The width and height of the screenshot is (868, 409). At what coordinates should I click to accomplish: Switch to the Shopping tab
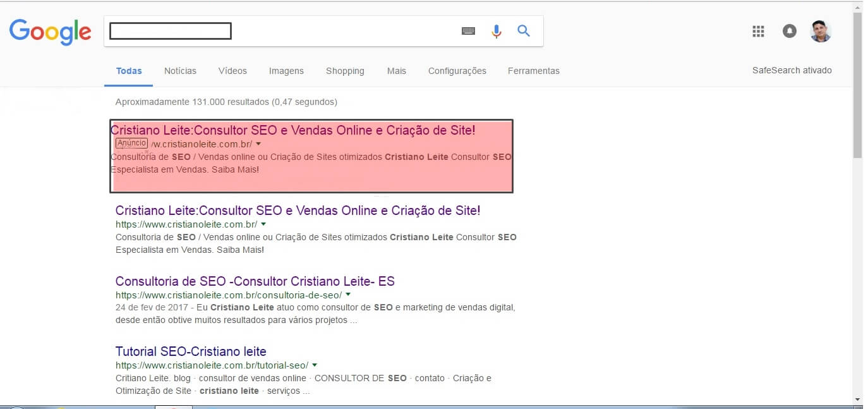[345, 71]
